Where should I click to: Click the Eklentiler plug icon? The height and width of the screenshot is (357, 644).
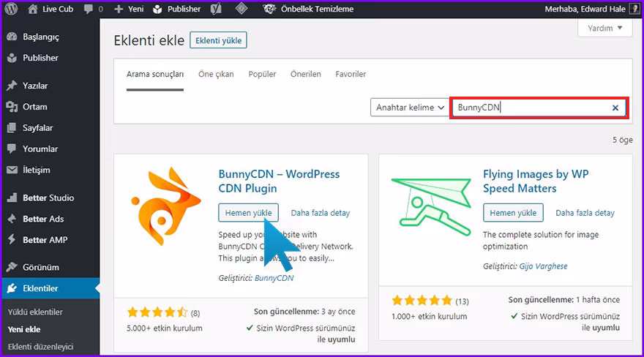tap(12, 288)
